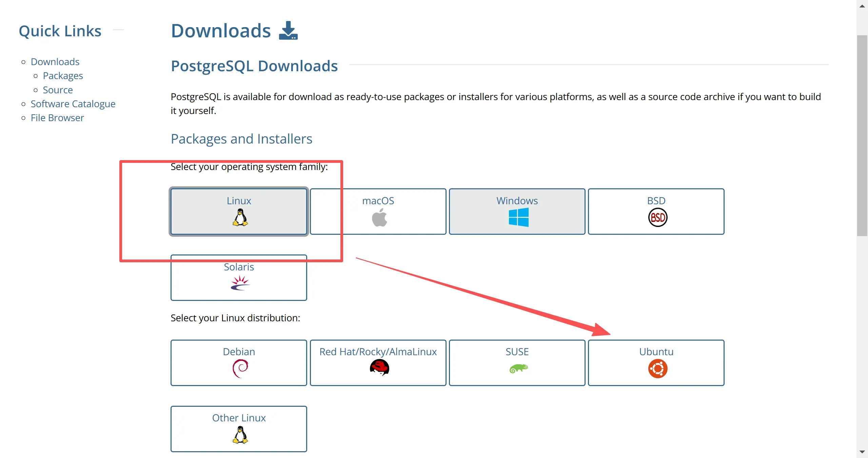This screenshot has height=458, width=868.
Task: Click the macOS apple logo
Action: 379,217
